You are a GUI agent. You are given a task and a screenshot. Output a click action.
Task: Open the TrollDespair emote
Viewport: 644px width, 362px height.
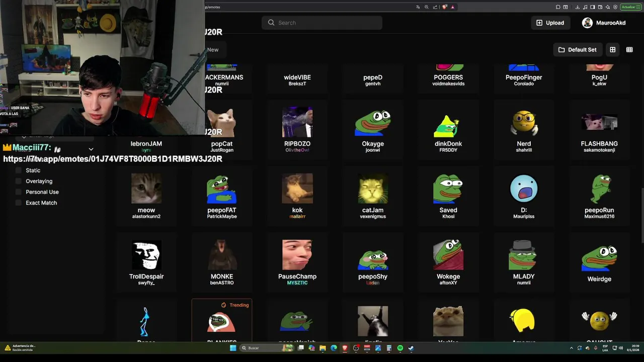tap(146, 262)
